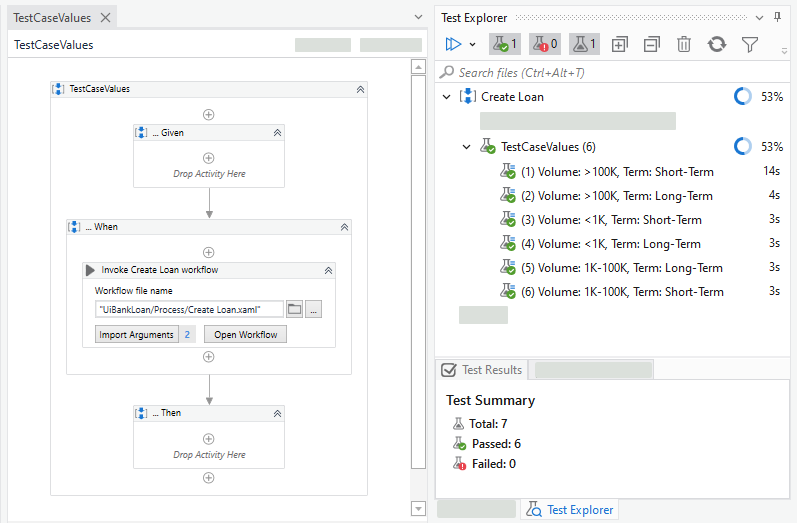Browse for workflow file with folder icon

[x=294, y=310]
